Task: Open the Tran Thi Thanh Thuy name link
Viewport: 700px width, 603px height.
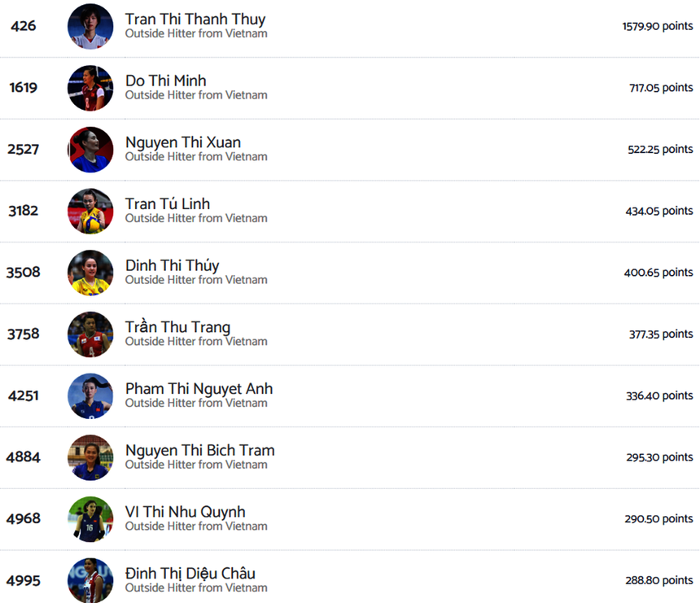Action: click(195, 19)
